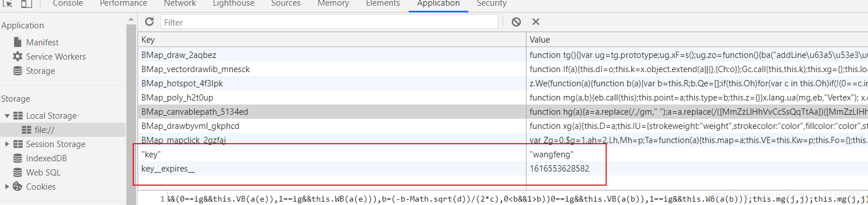Image resolution: width=868 pixels, height=205 pixels.
Task: Delete selected entry with the X icon
Action: (536, 22)
